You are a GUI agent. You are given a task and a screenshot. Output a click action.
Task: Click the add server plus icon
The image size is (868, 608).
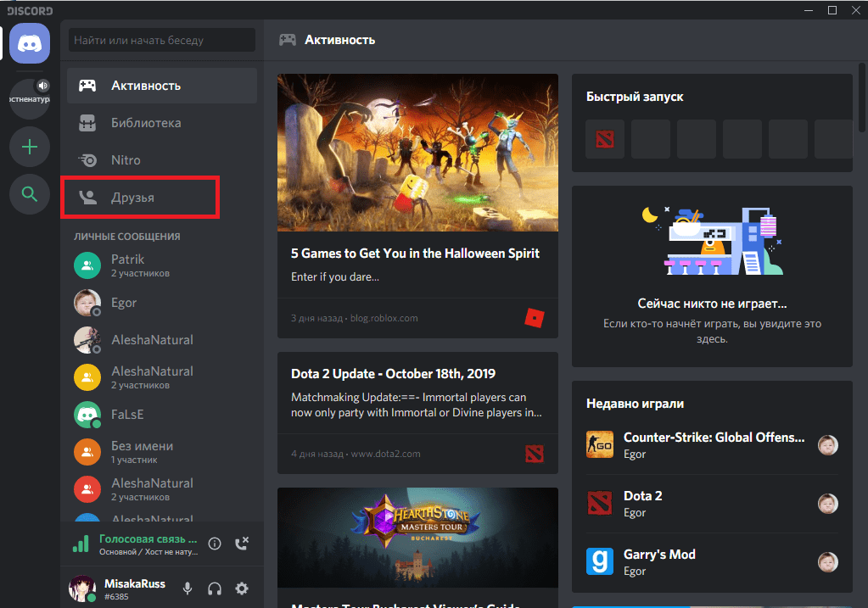pos(30,147)
